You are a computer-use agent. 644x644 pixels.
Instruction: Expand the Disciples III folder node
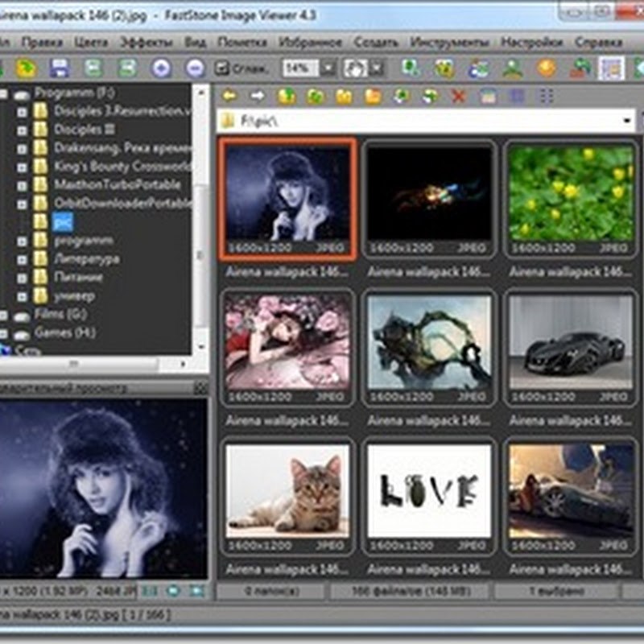coord(22,130)
